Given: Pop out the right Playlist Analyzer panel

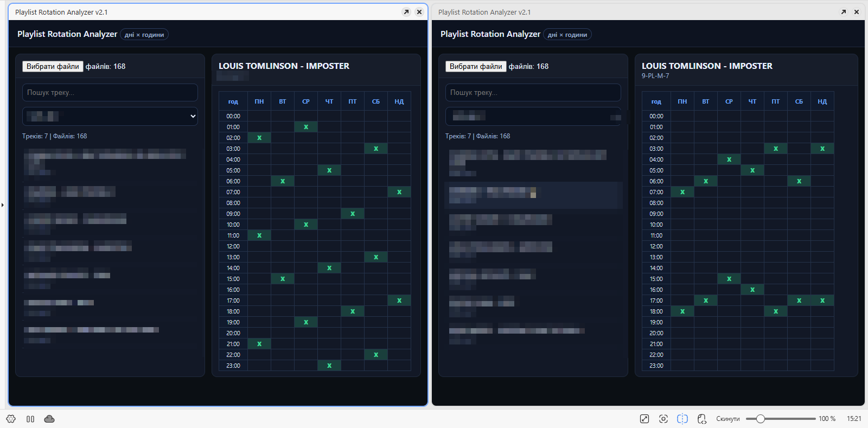Looking at the screenshot, I should [844, 12].
